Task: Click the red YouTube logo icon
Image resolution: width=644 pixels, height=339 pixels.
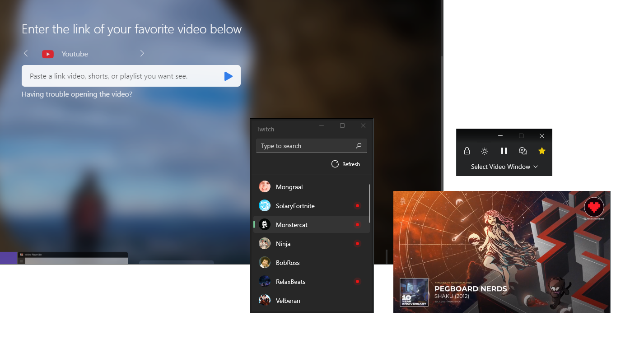Action: tap(48, 54)
